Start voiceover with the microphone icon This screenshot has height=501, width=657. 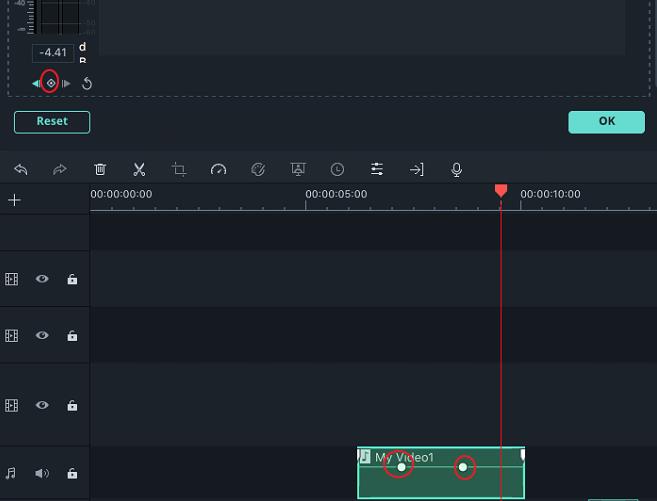click(457, 170)
